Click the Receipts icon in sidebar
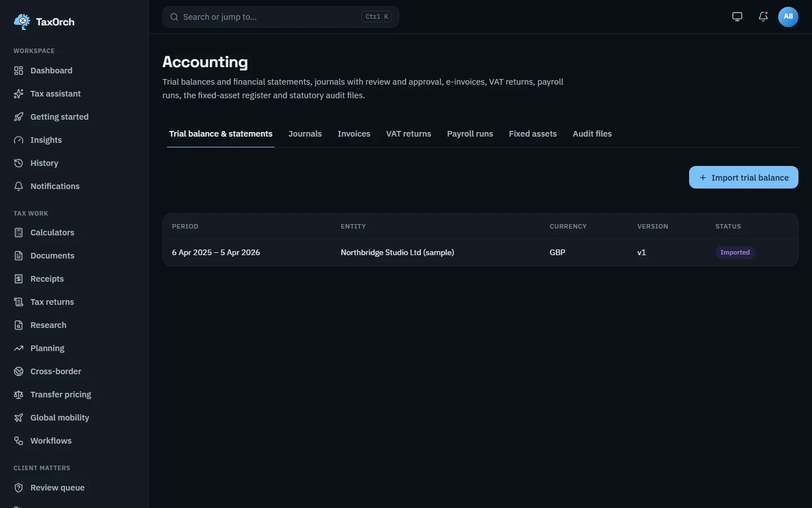 point(19,279)
